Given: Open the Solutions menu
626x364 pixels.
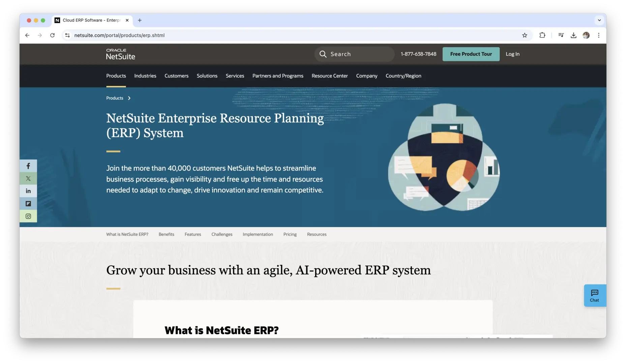Looking at the screenshot, I should (207, 76).
